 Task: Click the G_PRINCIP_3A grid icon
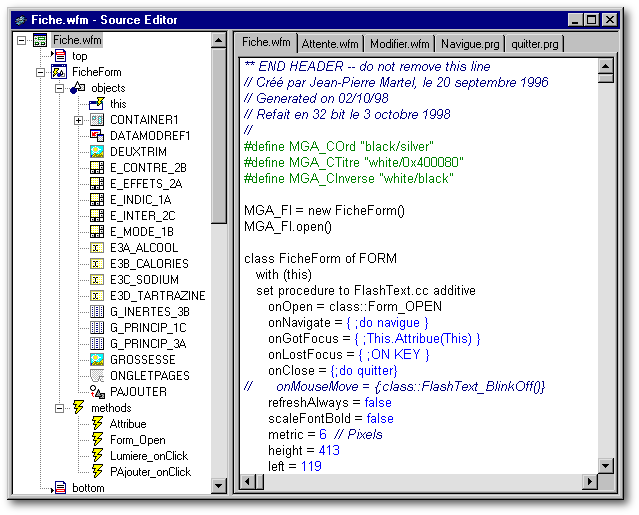tap(97, 343)
